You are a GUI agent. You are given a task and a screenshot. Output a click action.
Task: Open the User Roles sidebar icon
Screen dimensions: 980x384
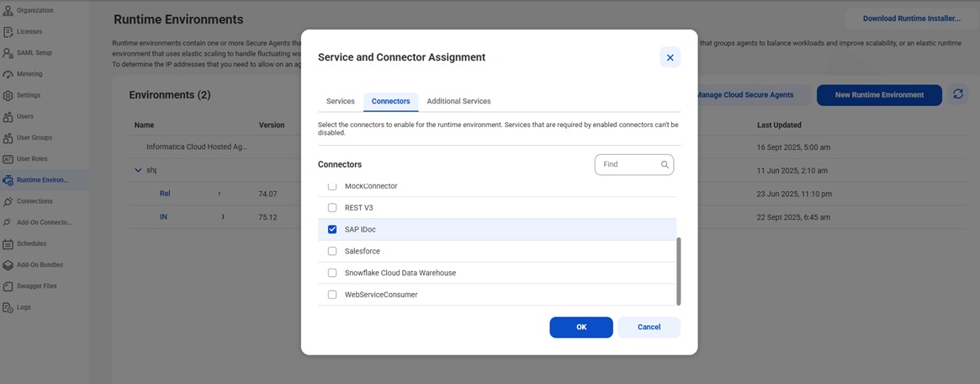(8, 159)
